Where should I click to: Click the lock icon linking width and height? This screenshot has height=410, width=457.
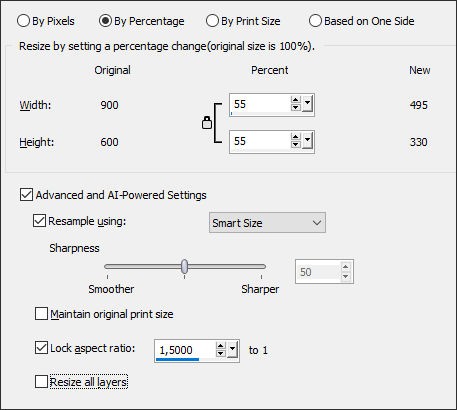coord(207,123)
